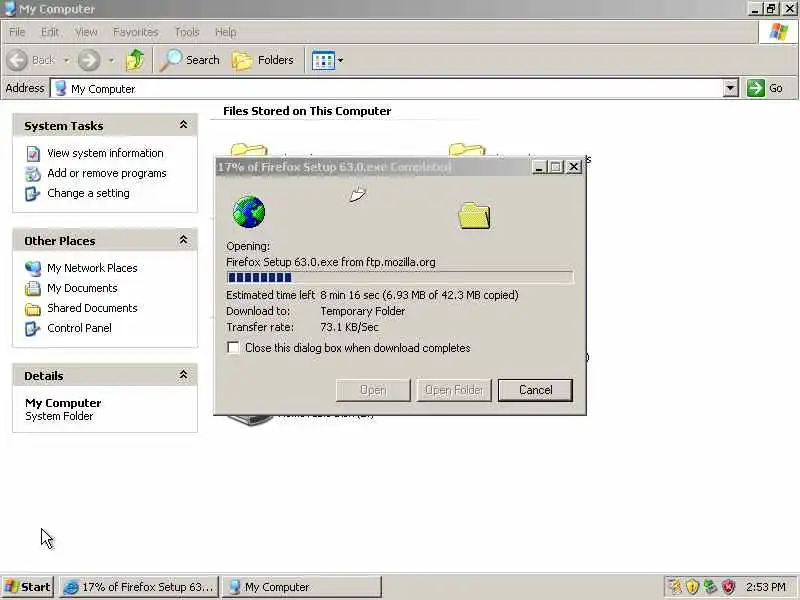800x600 pixels.
Task: Open the File menu
Action: [x=17, y=32]
